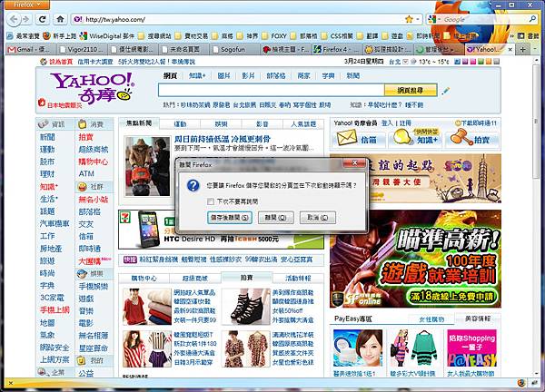Open the 股市 link in the left sidebar
The width and height of the screenshot is (545, 392).
click(x=47, y=162)
